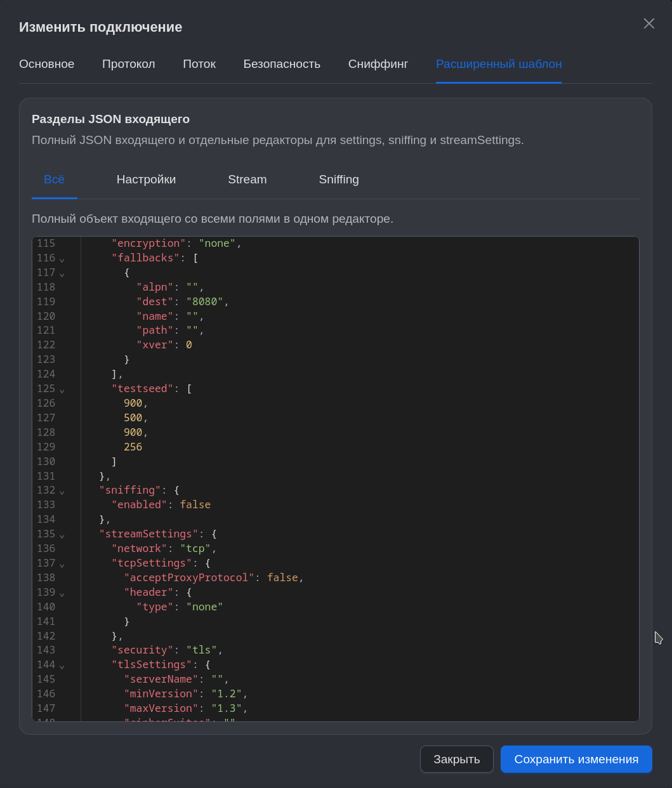Show the Всё JSON section
This screenshot has width=672, height=788.
click(55, 180)
